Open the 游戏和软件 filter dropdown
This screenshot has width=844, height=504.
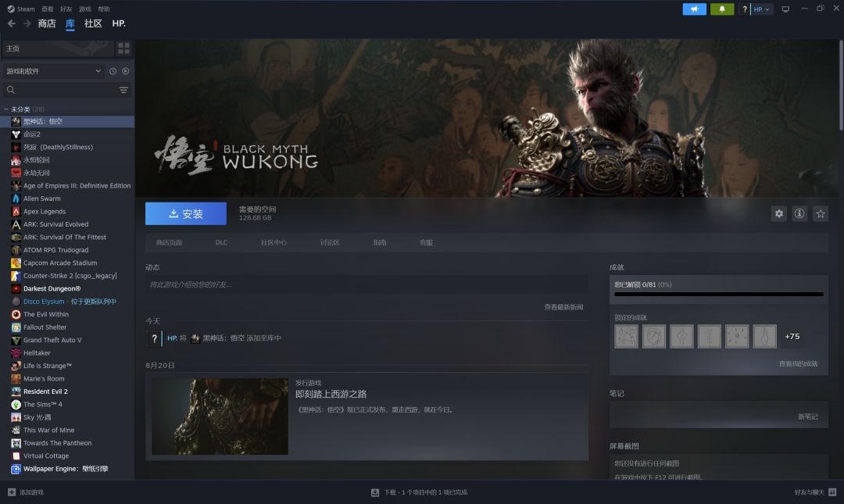[53, 71]
